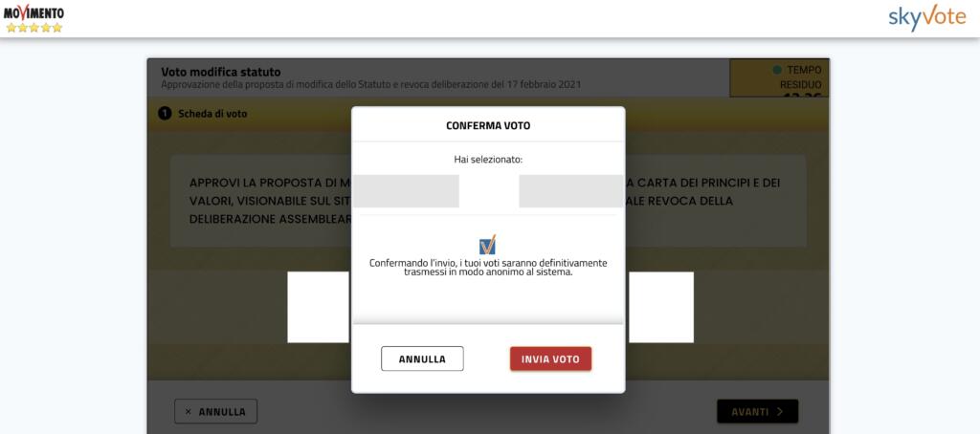Viewport: 980px width, 434px height.
Task: Click the green dot beside TEMPO RESIDUO
Action: pyautogui.click(x=777, y=70)
